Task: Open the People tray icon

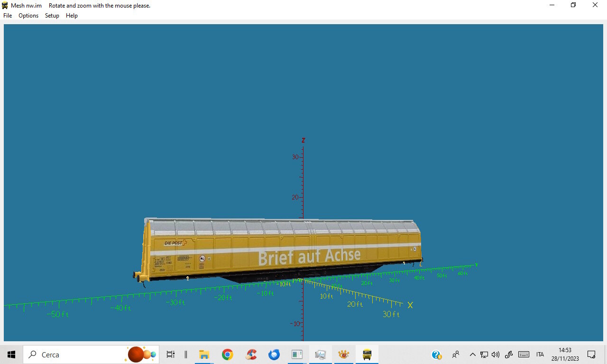Action: pos(456,355)
